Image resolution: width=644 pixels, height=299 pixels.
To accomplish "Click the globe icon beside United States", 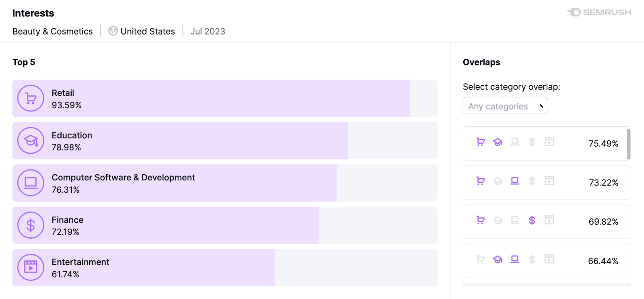I will (113, 31).
